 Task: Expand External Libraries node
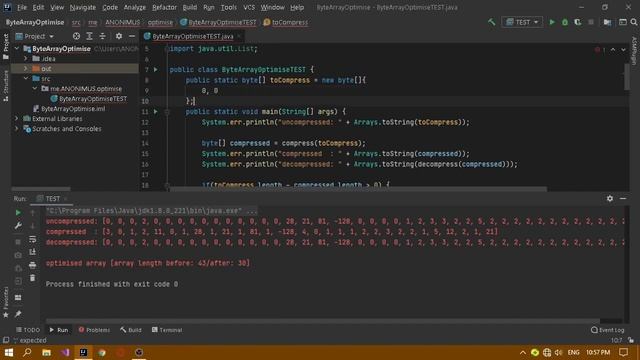tap(17, 119)
